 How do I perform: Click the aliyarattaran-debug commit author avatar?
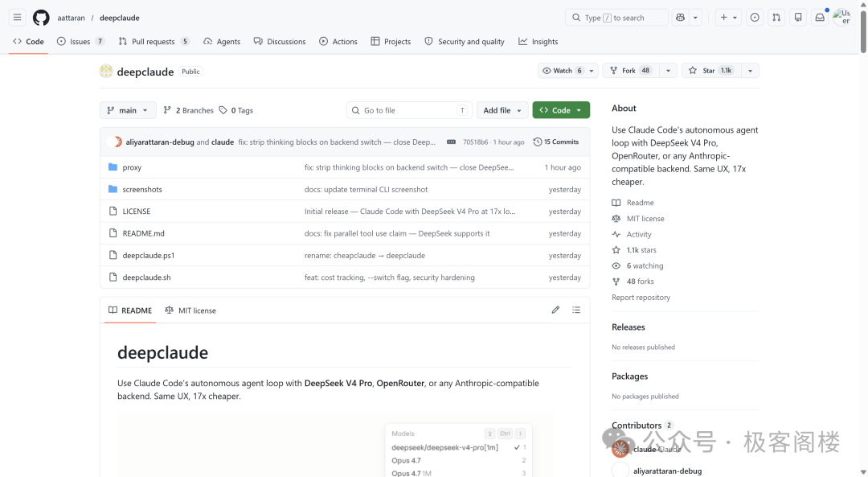tap(116, 142)
